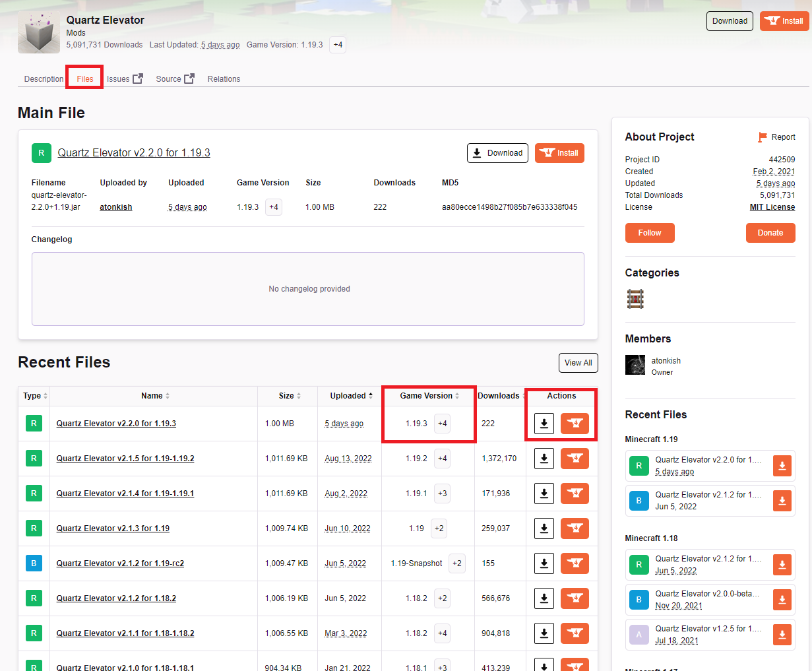Download icon for Quartz Elevator v2.2.0 row
The height and width of the screenshot is (671, 812).
(x=544, y=424)
